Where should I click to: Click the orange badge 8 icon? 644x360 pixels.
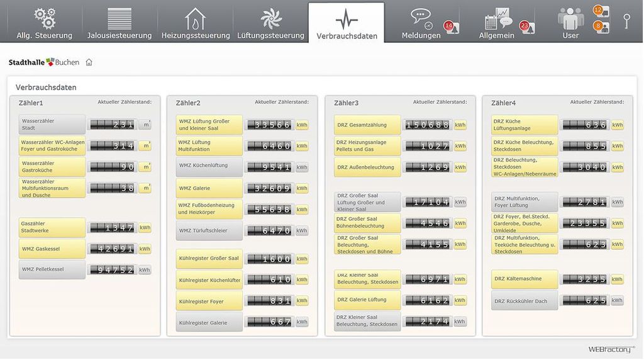[601, 26]
